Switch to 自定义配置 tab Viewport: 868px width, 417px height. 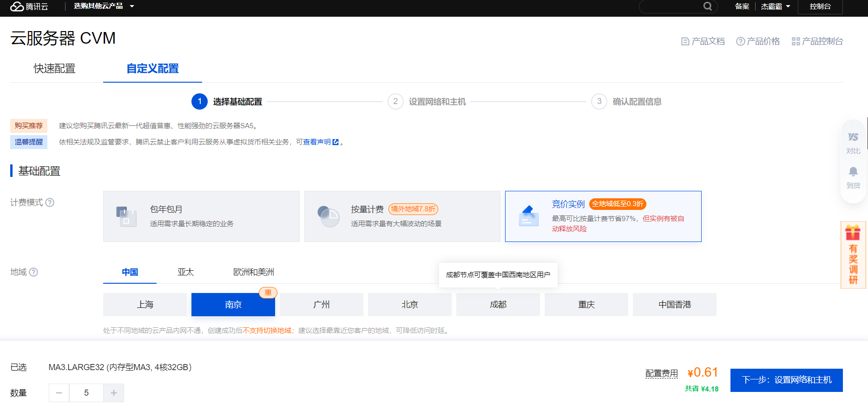click(x=152, y=69)
